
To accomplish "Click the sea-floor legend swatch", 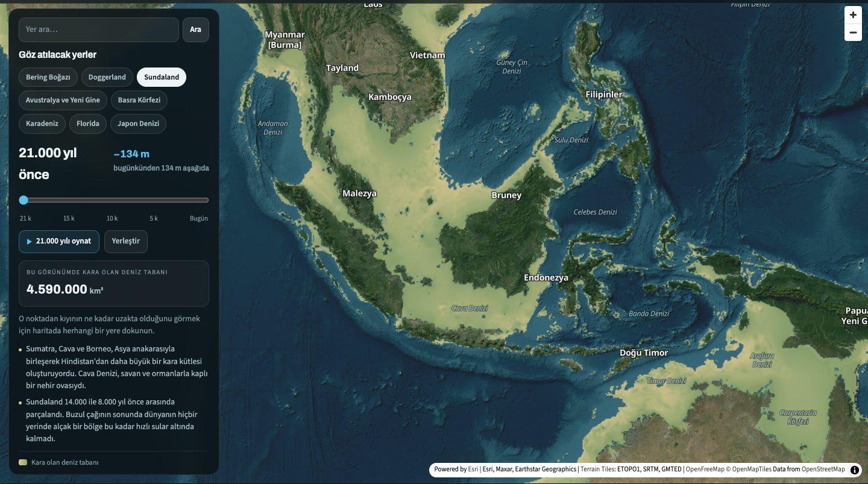I will pos(23,462).
